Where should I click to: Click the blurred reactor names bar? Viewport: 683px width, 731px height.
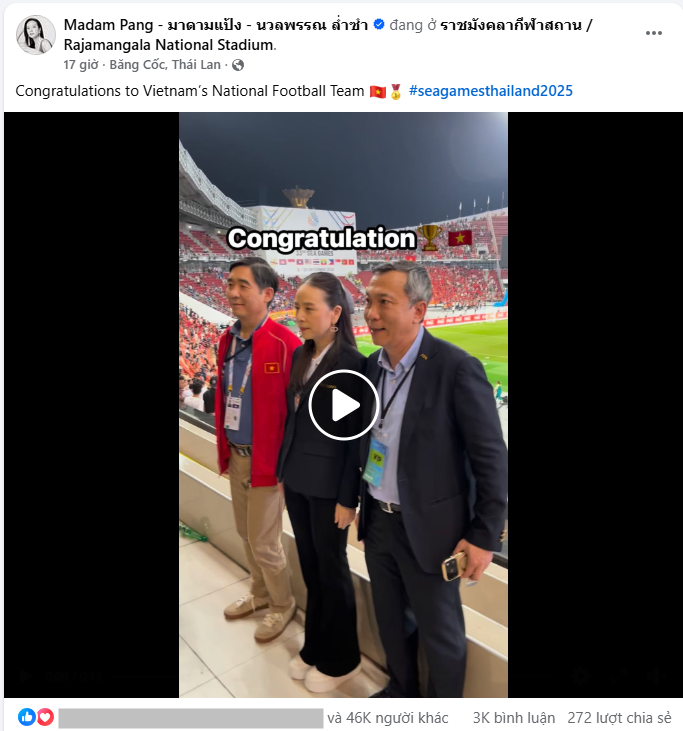coord(191,718)
